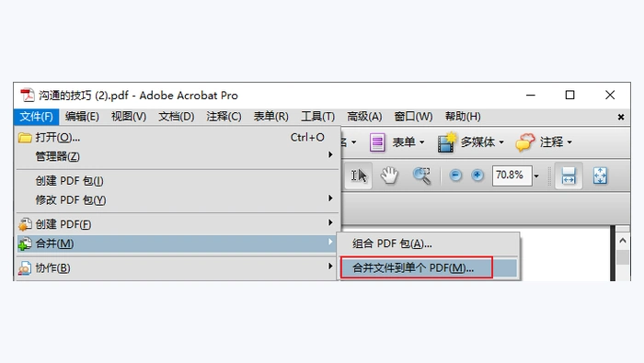
Task: Click the purple 表单 form icon
Action: pyautogui.click(x=377, y=142)
